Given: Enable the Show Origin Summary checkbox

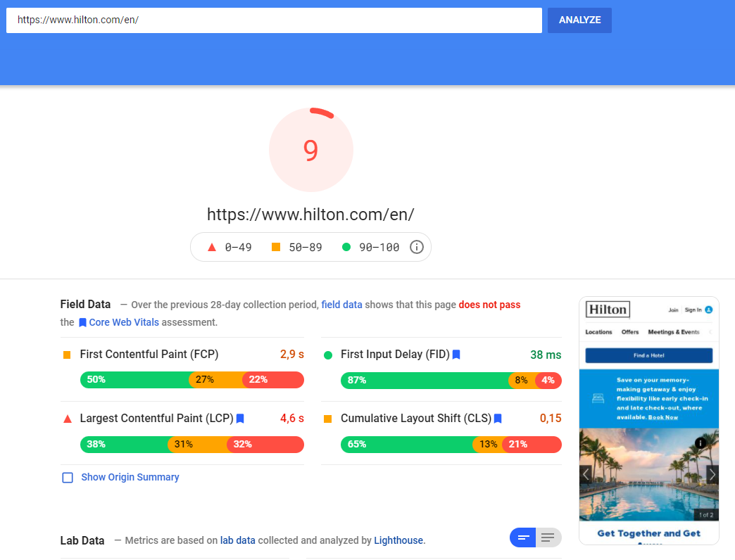Looking at the screenshot, I should (68, 478).
